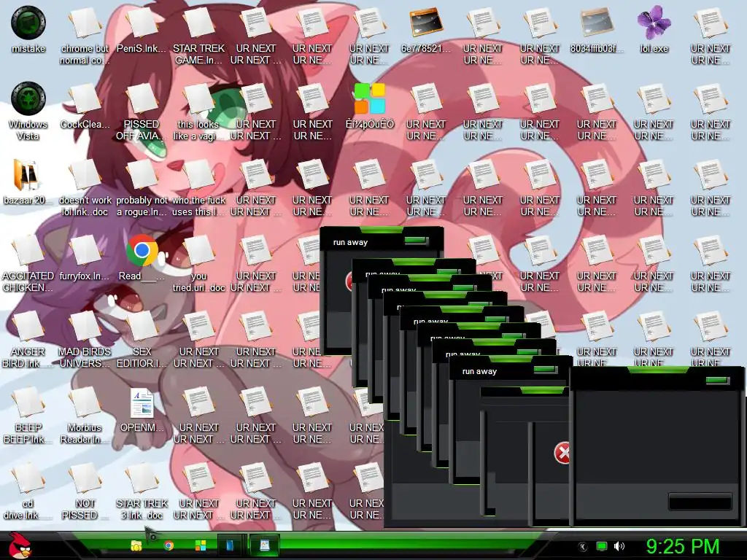Screen dimensions: 747x560
Task: Open the folder icon in the taskbar
Action: tap(136, 545)
